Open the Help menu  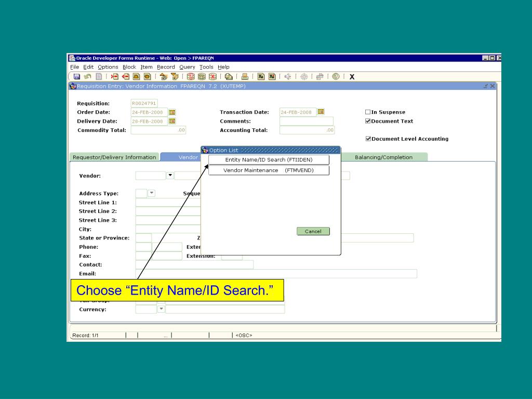[x=223, y=67]
